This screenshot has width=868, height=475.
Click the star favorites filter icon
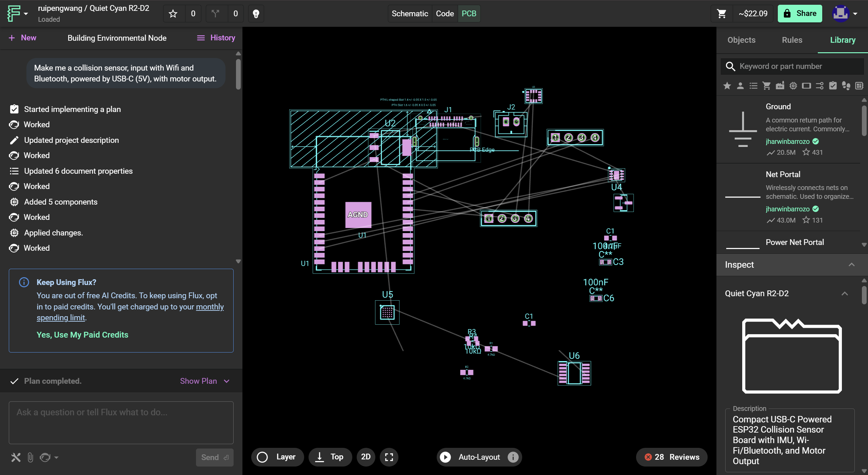tap(727, 86)
